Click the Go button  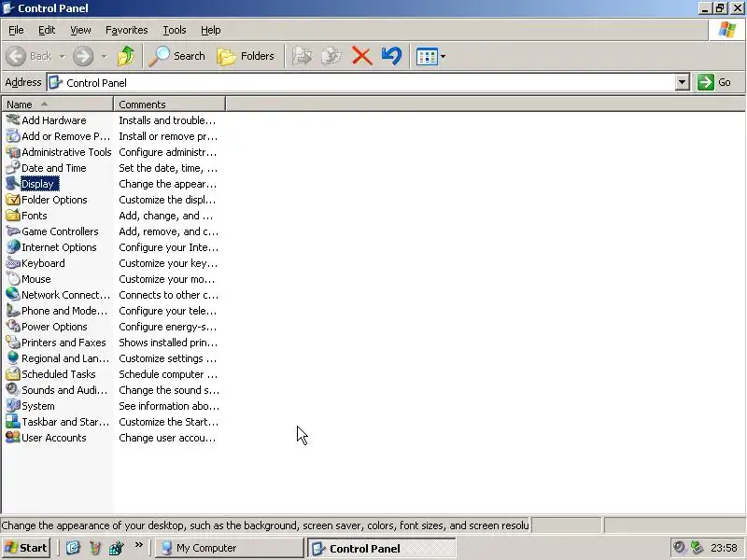[x=714, y=82]
